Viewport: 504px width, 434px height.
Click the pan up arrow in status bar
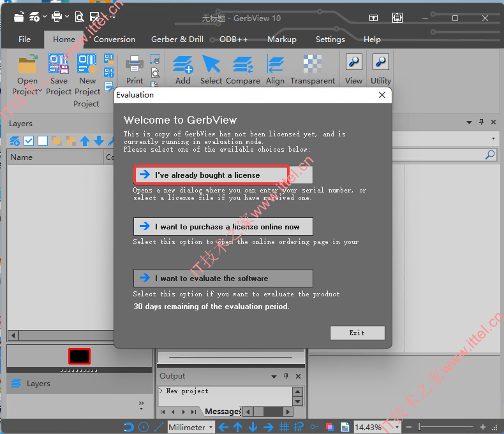(238, 427)
